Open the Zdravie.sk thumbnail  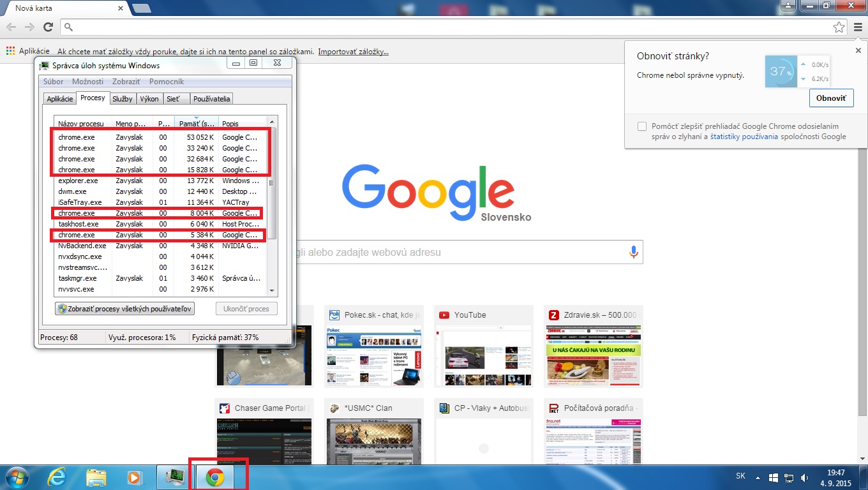click(x=593, y=346)
